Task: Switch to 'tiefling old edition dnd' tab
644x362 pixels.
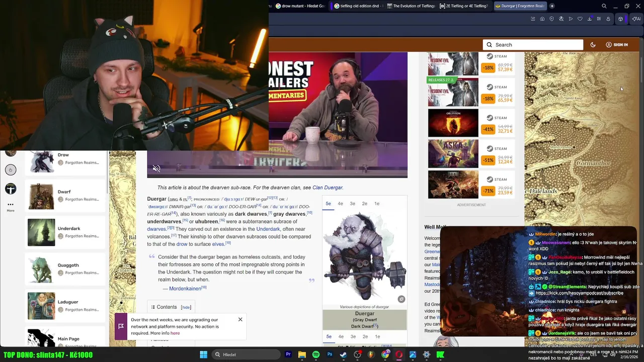Action: click(x=359, y=6)
